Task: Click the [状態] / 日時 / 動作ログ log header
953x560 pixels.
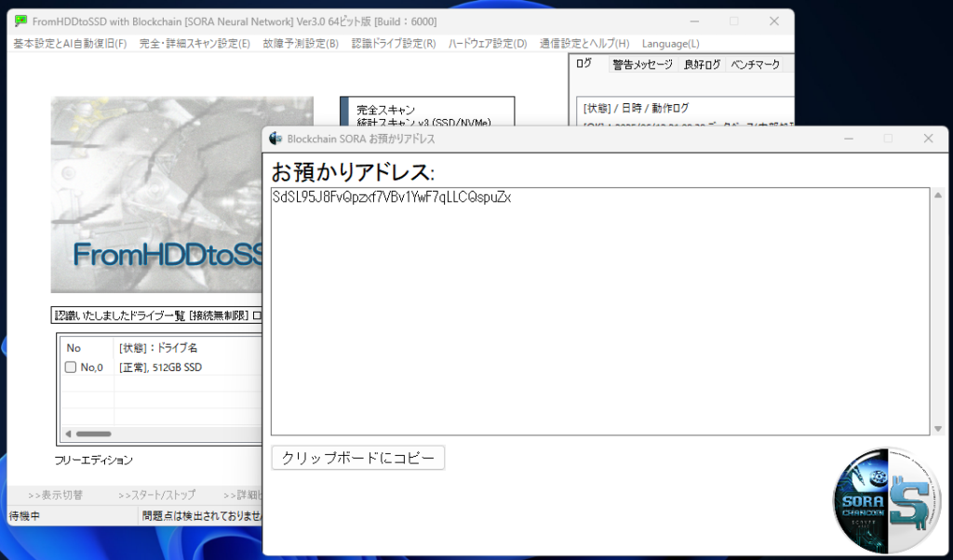Action: (x=636, y=108)
